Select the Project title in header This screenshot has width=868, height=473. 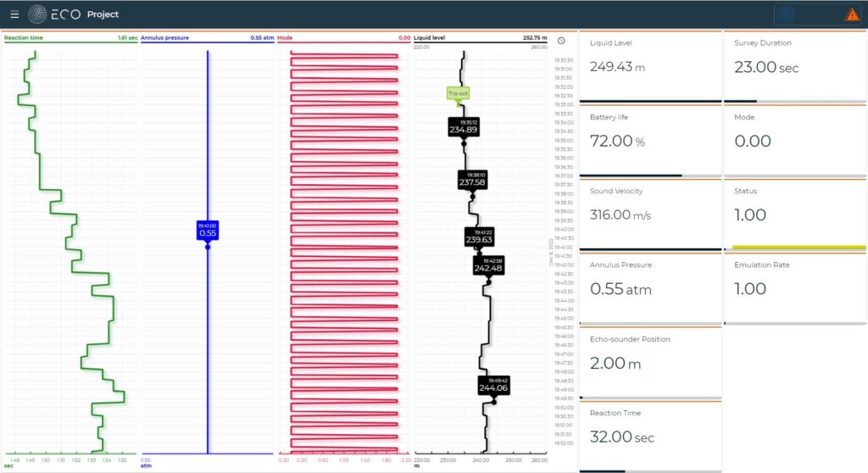coord(103,14)
